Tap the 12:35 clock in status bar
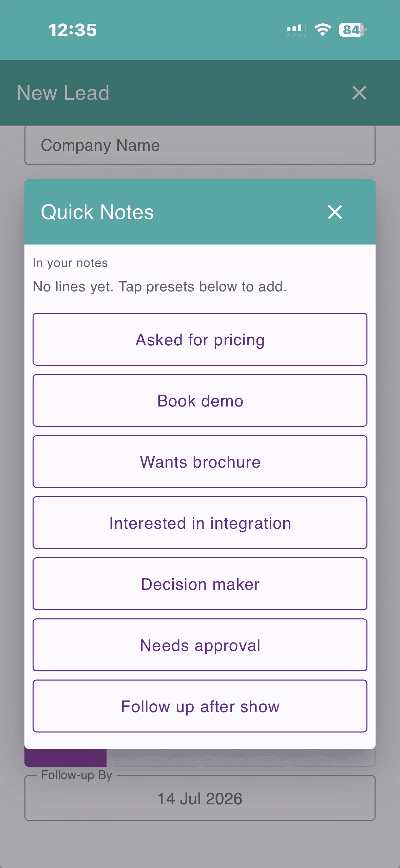Image resolution: width=400 pixels, height=868 pixels. (x=73, y=30)
